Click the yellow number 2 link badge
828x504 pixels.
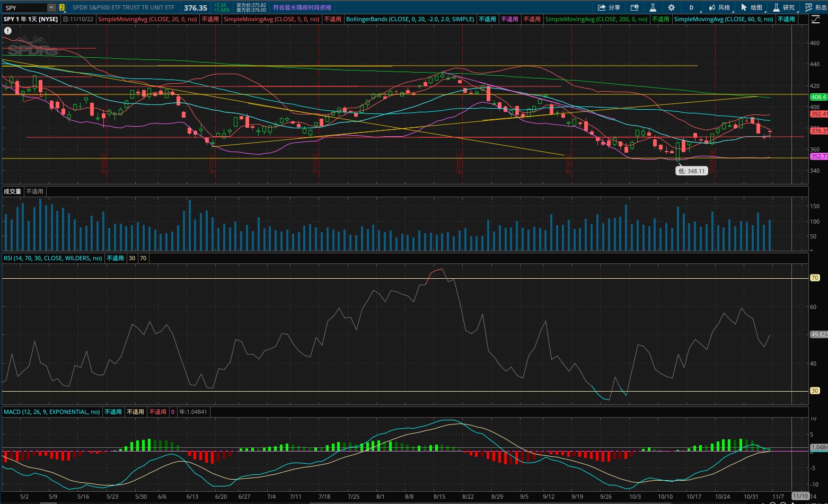(62, 7)
